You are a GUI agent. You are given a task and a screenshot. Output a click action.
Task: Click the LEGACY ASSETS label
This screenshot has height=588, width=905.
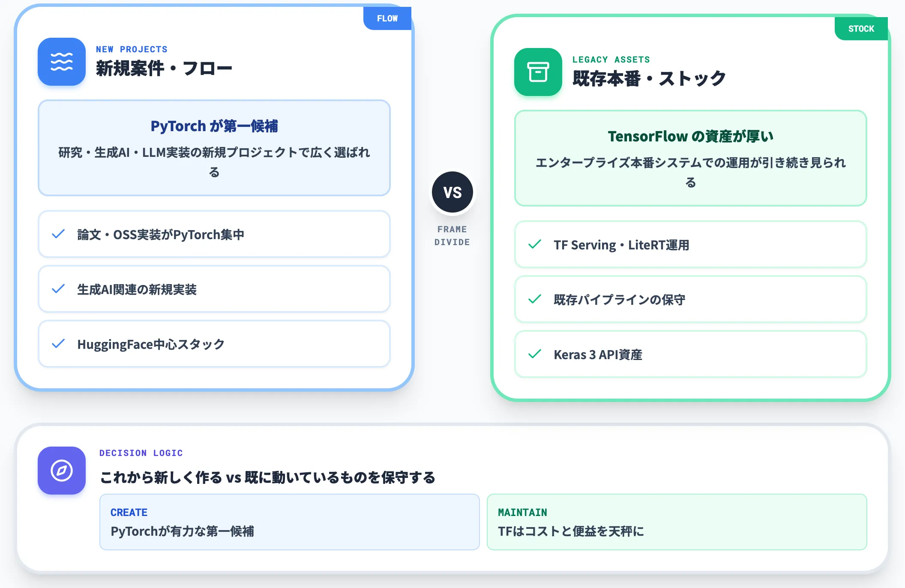[611, 60]
